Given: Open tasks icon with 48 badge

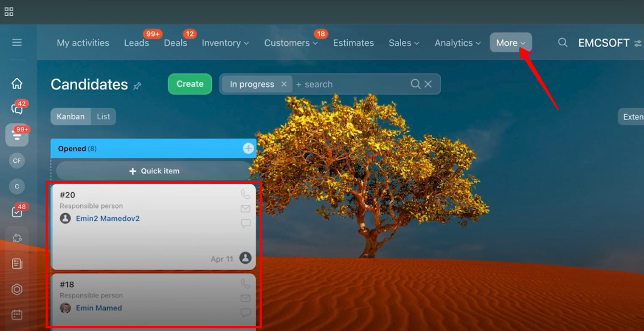Looking at the screenshot, I should tap(17, 212).
